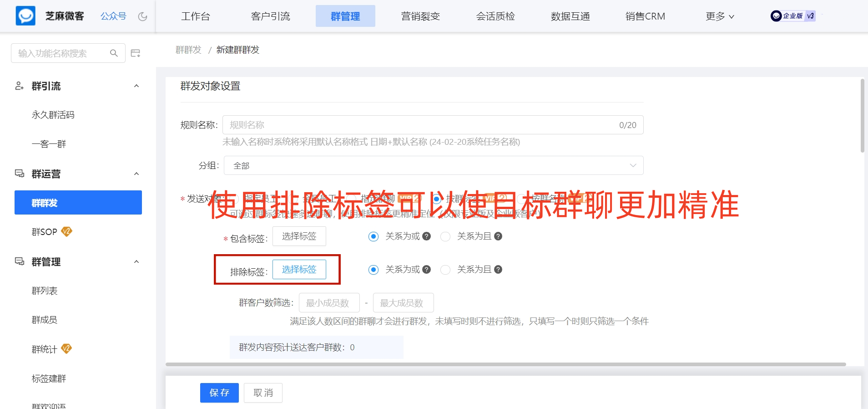Image resolution: width=868 pixels, height=409 pixels.
Task: Open 群成员 in sidebar
Action: coord(45,320)
